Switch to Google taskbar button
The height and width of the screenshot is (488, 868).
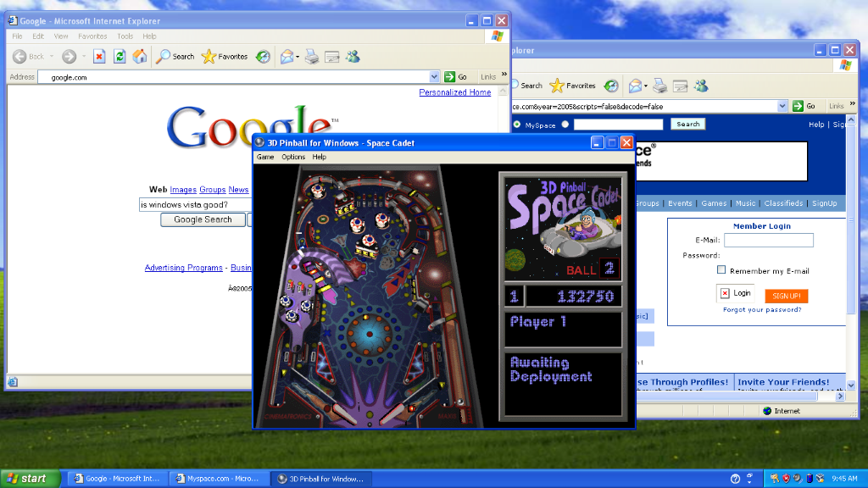pos(117,479)
